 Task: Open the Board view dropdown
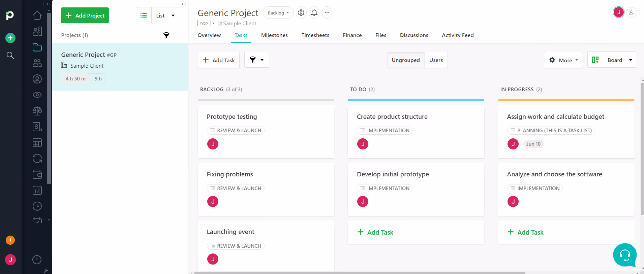point(620,60)
